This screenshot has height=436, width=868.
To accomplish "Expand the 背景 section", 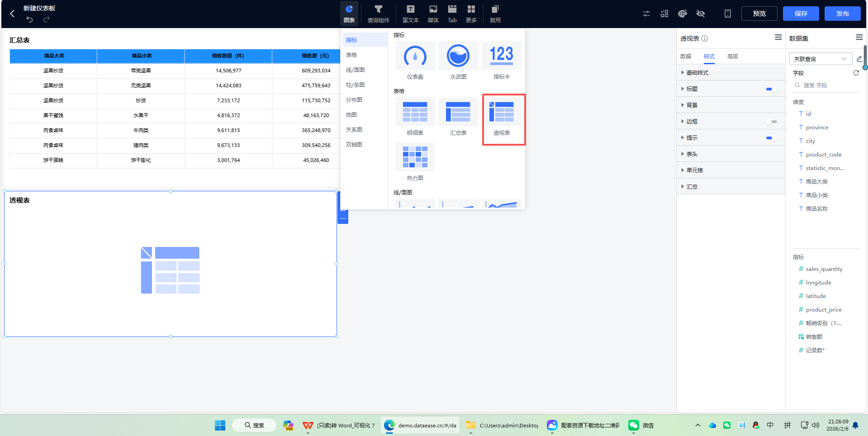I will [x=731, y=105].
